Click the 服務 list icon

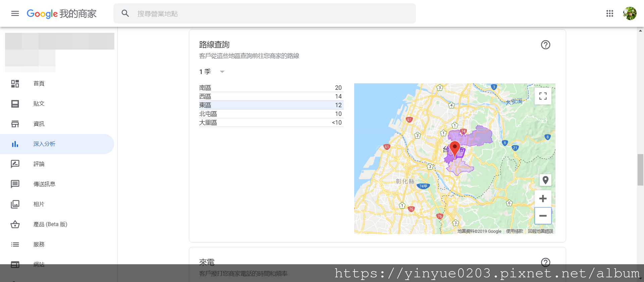click(15, 244)
